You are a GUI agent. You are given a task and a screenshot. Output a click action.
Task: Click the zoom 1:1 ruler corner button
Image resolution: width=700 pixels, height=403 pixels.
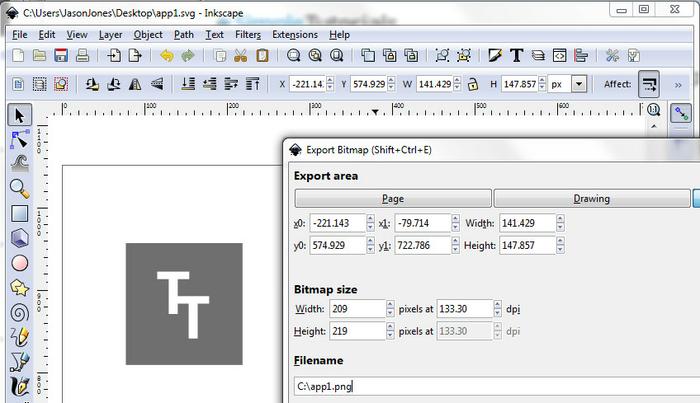(x=654, y=110)
